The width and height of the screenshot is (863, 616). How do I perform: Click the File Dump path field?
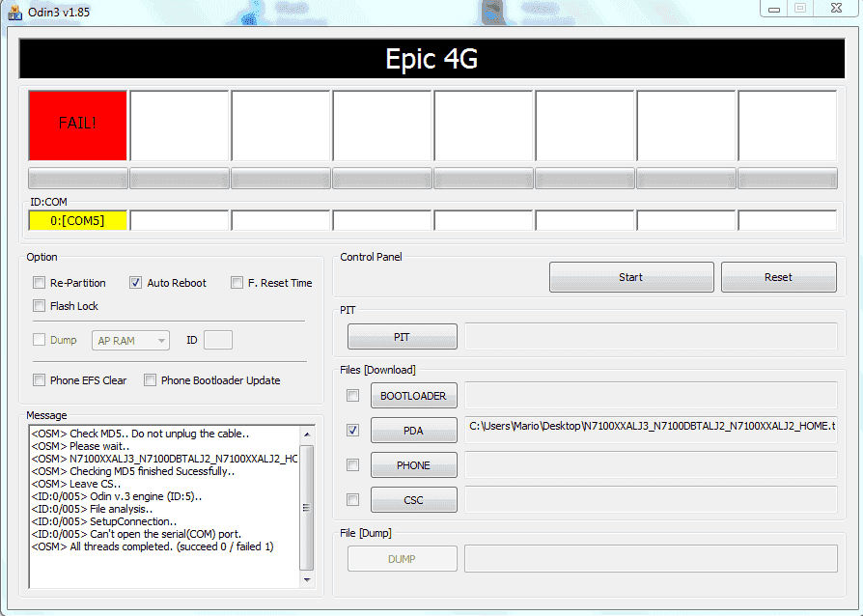pyautogui.click(x=651, y=559)
